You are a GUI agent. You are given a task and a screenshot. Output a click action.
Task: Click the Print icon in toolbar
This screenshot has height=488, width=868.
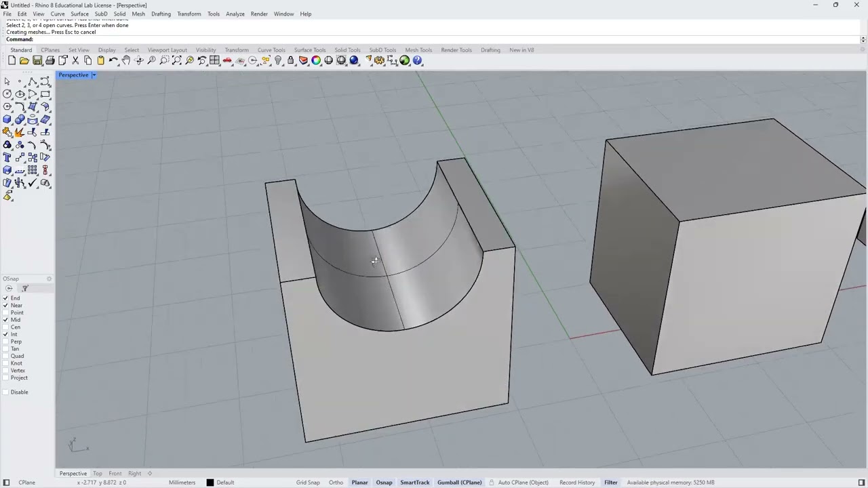pos(50,60)
